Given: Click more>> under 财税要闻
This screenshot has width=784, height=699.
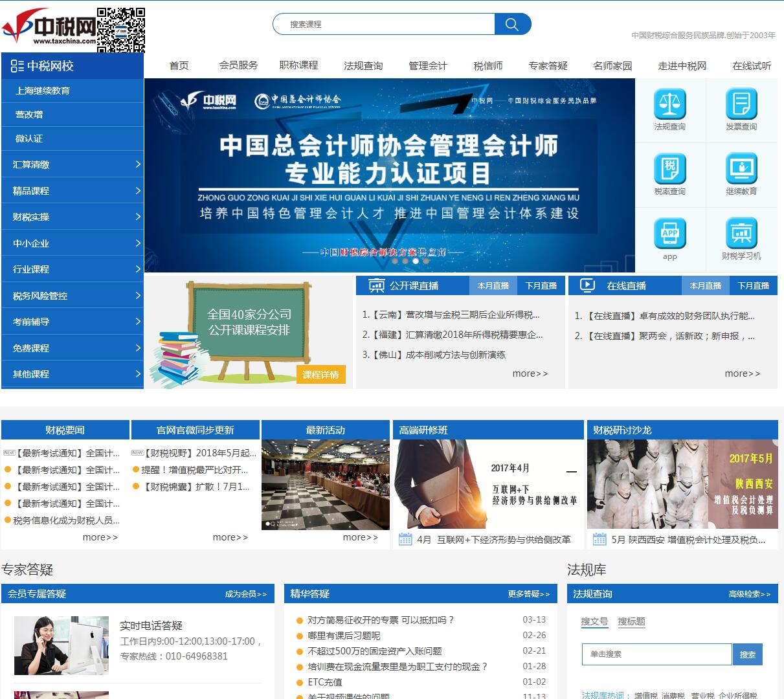Looking at the screenshot, I should (100, 537).
